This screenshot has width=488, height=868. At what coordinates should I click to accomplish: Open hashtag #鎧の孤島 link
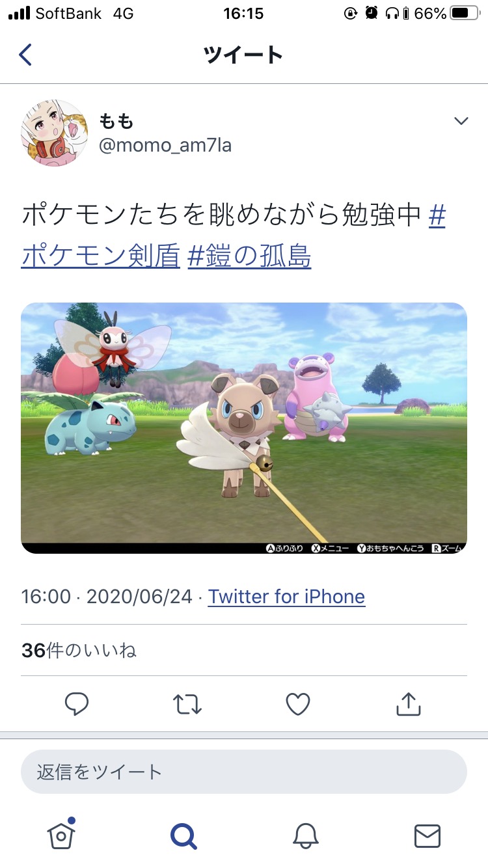[x=249, y=258]
